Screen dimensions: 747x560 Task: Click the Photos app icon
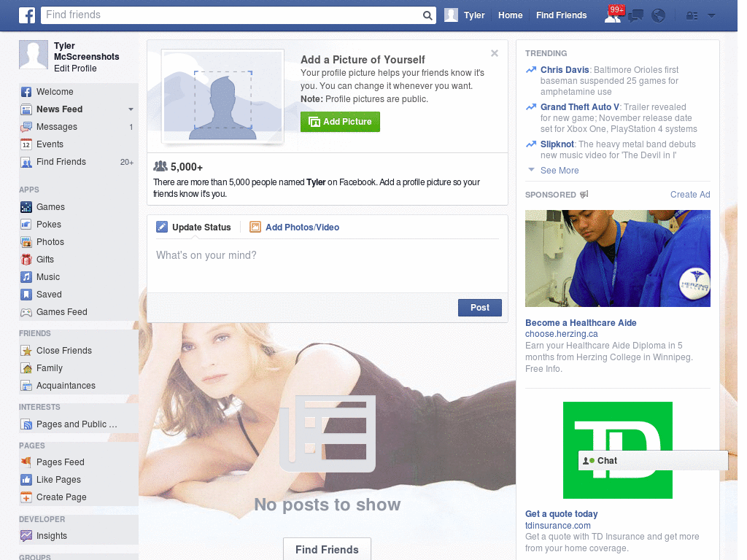pyautogui.click(x=26, y=242)
